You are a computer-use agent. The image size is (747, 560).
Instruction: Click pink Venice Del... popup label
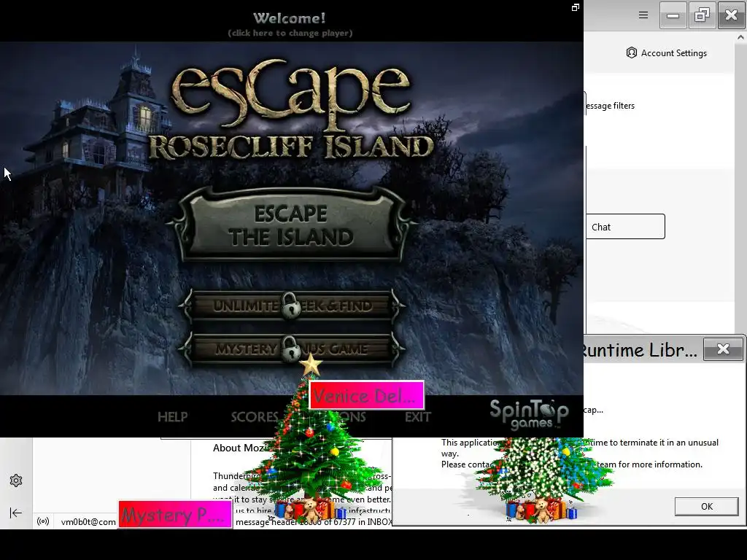tap(366, 395)
